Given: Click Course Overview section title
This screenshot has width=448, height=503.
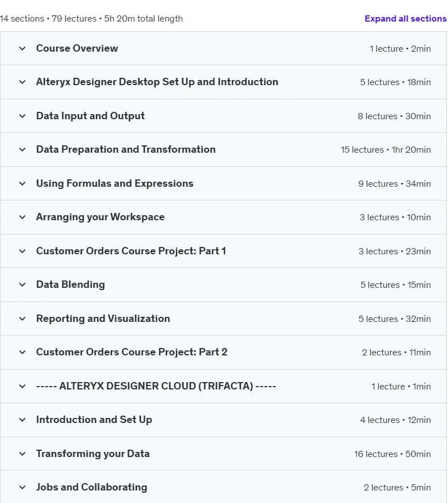Looking at the screenshot, I should (x=77, y=48).
